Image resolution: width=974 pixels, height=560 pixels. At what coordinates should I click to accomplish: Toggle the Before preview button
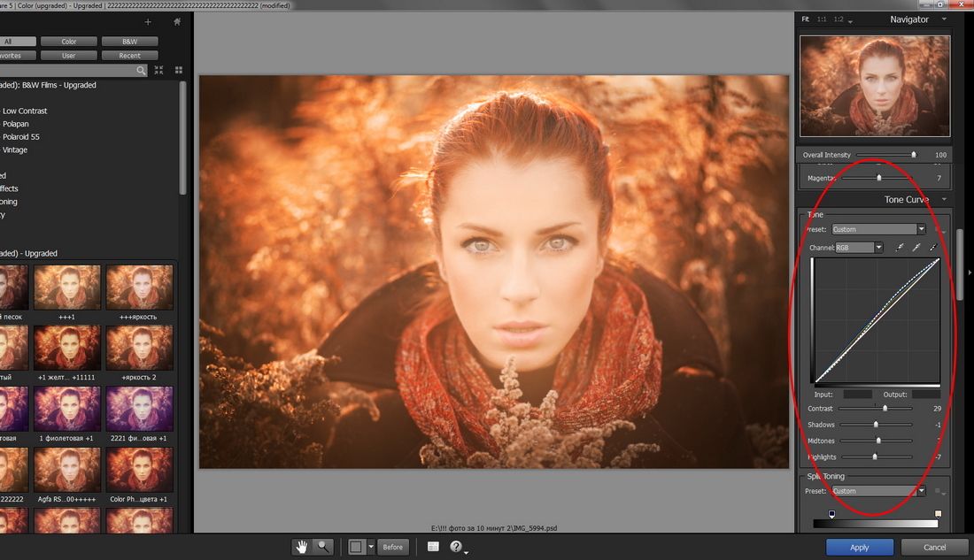(x=393, y=547)
